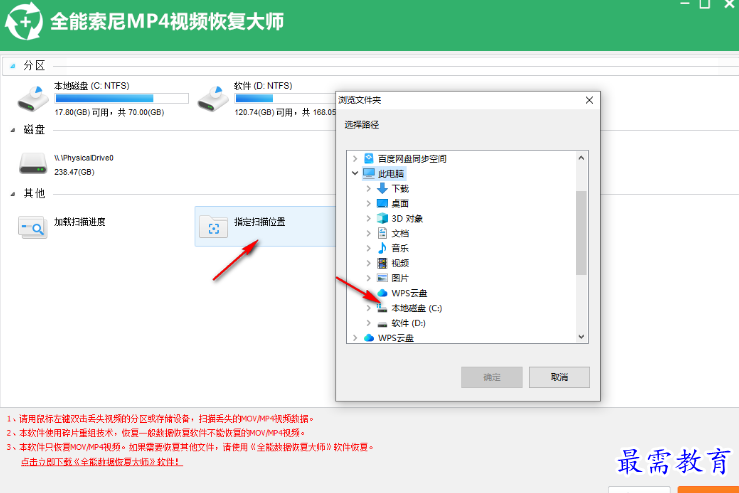Click the orange button at bottom right
Screen dimensions: 739x493
tap(708, 489)
